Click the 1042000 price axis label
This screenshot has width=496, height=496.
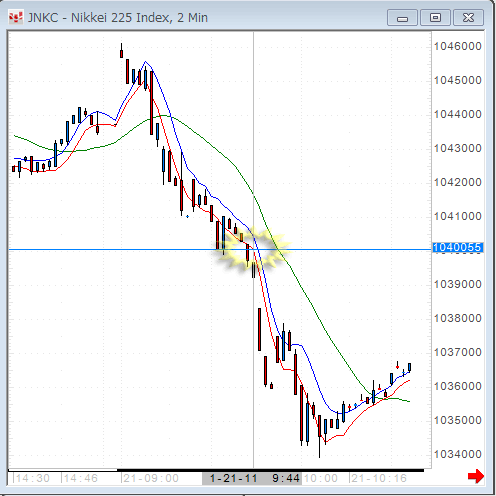pyautogui.click(x=457, y=182)
